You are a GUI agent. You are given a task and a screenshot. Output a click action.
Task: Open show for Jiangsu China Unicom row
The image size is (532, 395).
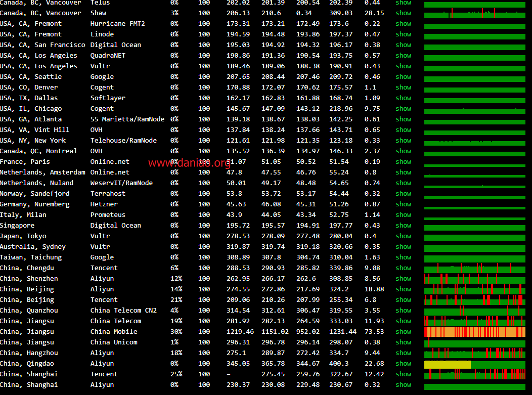click(403, 342)
